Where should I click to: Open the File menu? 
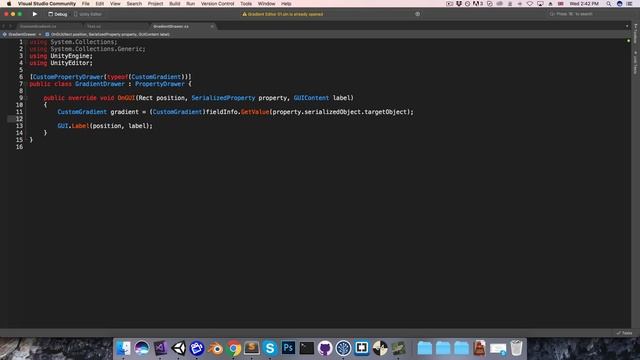pos(85,4)
